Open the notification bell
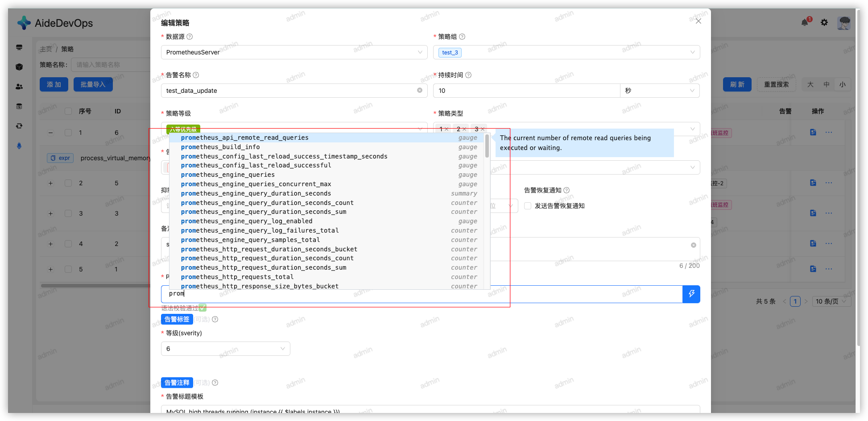The height and width of the screenshot is (421, 868). (x=805, y=22)
